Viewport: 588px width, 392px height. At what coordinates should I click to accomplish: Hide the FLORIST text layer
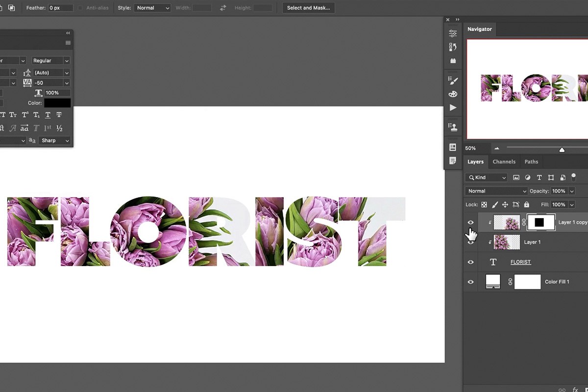click(470, 262)
